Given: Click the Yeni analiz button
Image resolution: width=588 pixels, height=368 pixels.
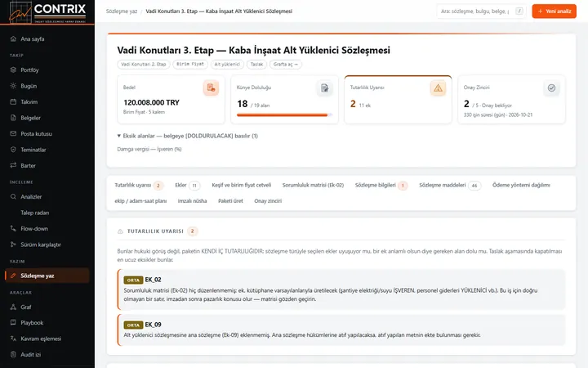Looking at the screenshot, I should (x=554, y=11).
